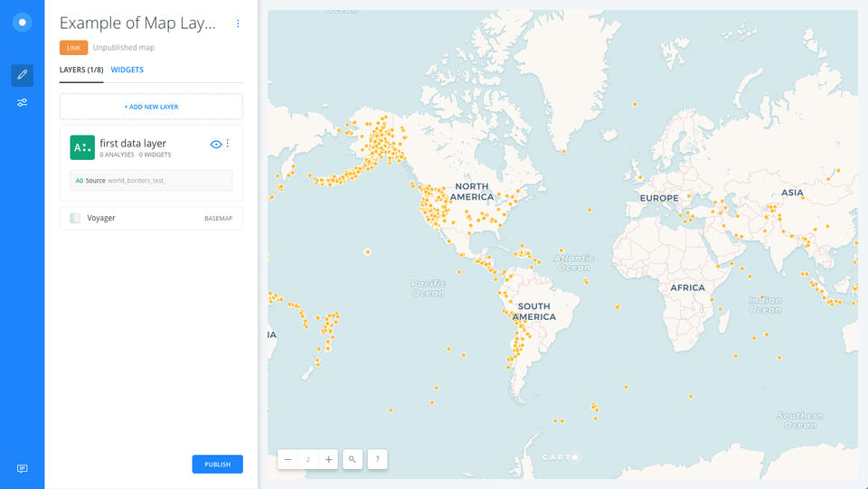Open the feedback chat icon

(22, 468)
